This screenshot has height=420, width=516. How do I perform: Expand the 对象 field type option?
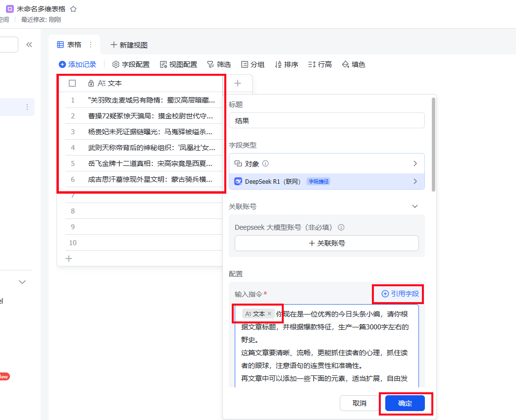pyautogui.click(x=415, y=163)
